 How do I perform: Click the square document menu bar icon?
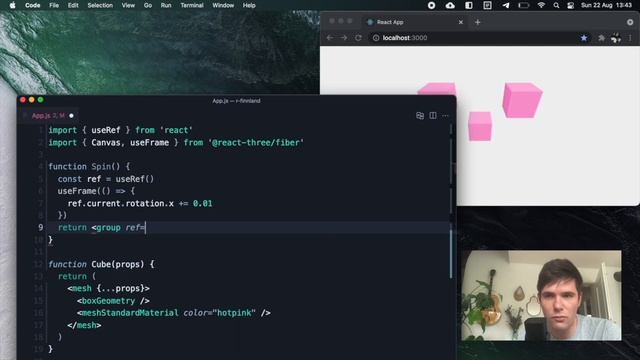click(487, 5)
